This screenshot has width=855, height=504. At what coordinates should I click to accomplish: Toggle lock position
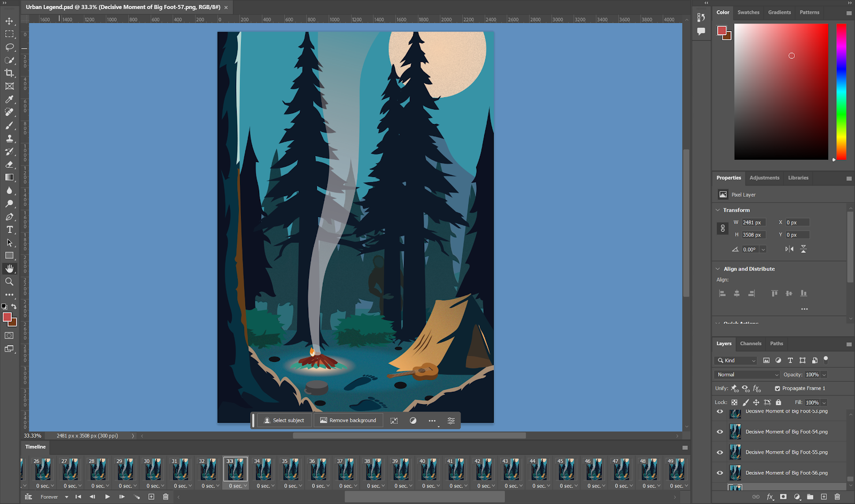tap(756, 402)
